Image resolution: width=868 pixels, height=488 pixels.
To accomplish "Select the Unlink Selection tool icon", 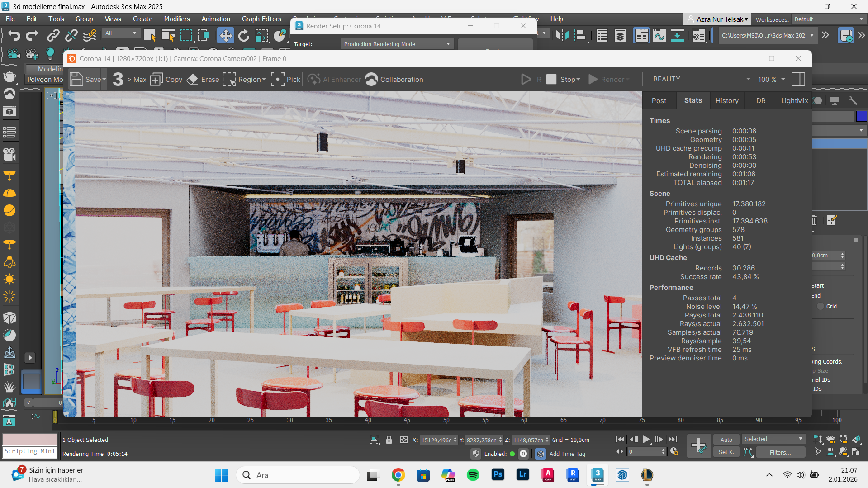I will (x=71, y=35).
